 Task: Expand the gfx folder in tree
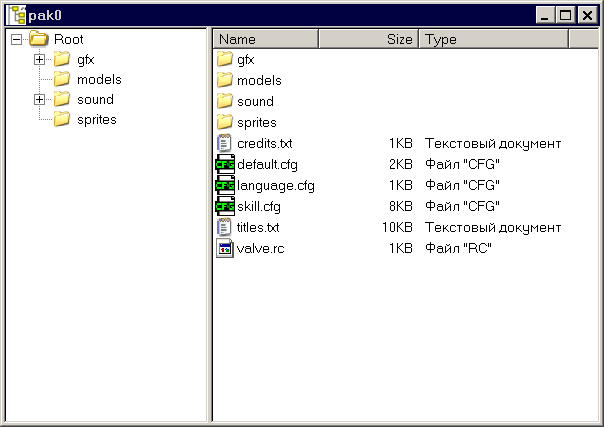pos(40,59)
